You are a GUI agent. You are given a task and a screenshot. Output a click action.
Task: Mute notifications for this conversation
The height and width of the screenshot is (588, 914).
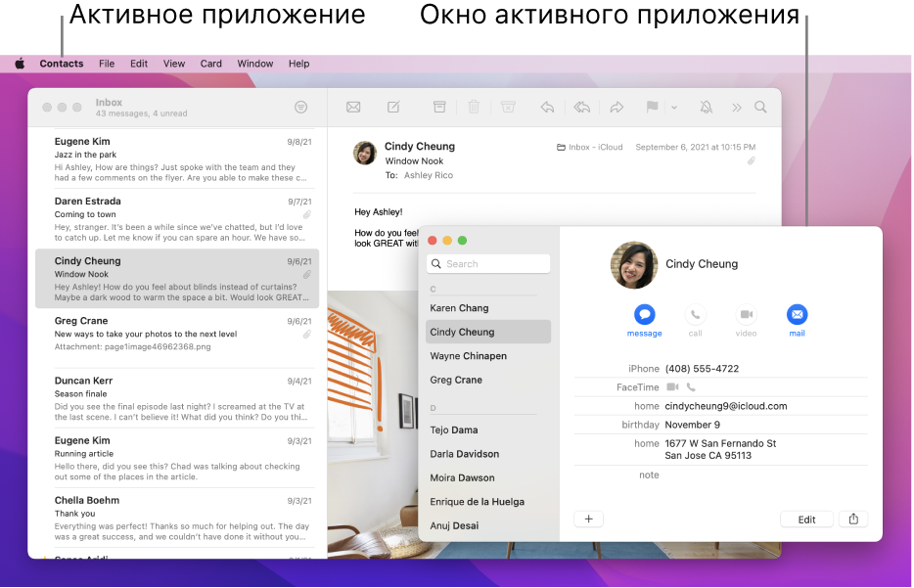[707, 107]
